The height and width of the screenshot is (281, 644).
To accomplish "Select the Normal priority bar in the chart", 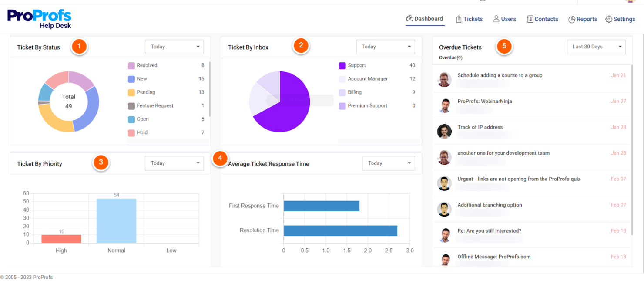I will [x=116, y=220].
